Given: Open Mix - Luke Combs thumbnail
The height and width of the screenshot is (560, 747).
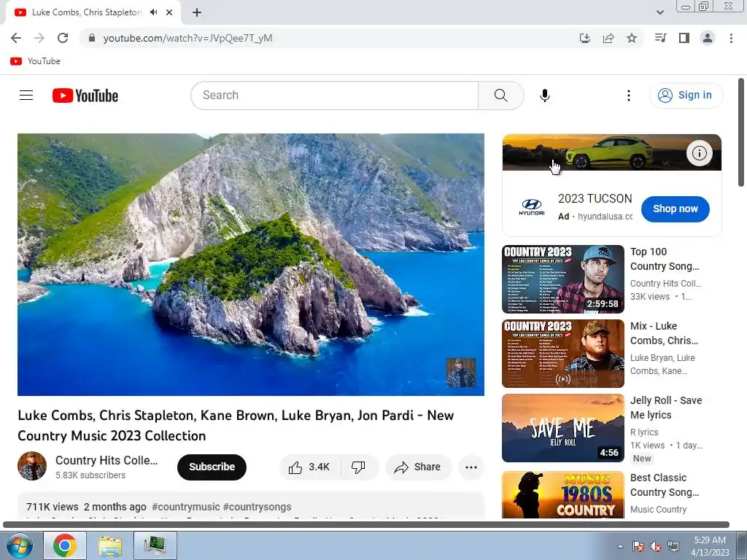Looking at the screenshot, I should [562, 354].
